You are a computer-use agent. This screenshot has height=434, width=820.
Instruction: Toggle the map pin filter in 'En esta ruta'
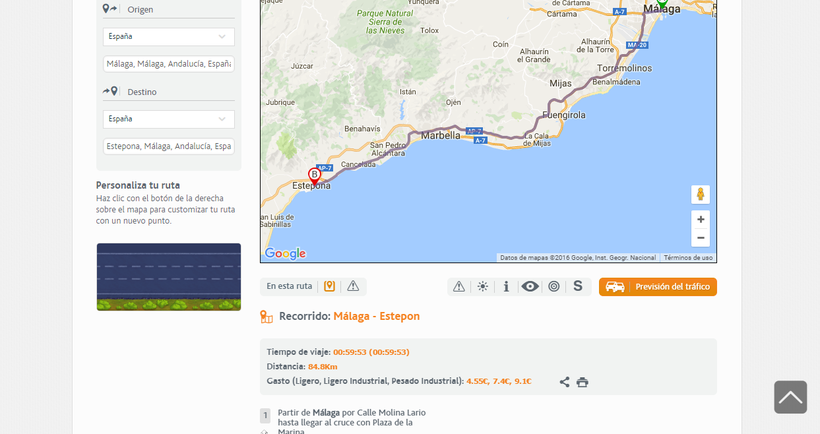330,286
